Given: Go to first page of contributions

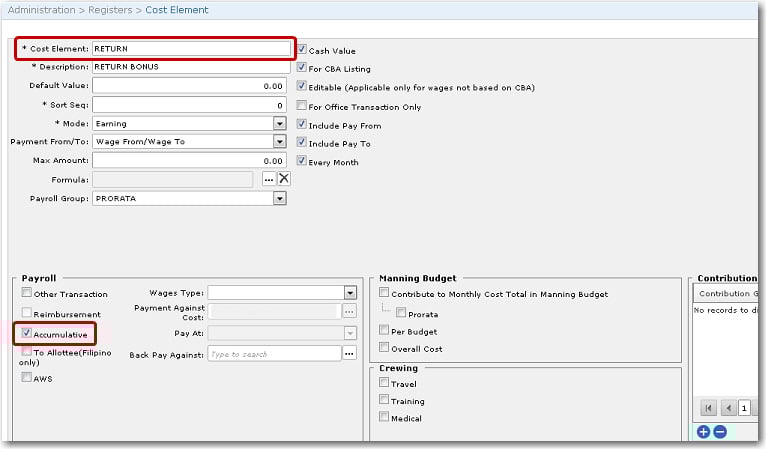Looking at the screenshot, I should tap(708, 407).
